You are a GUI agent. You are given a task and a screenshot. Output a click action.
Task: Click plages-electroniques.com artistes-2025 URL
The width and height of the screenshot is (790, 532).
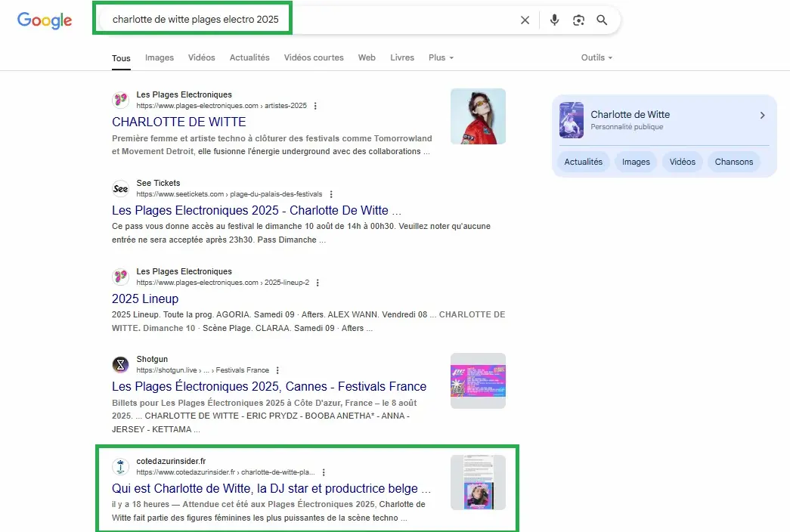pyautogui.click(x=222, y=106)
